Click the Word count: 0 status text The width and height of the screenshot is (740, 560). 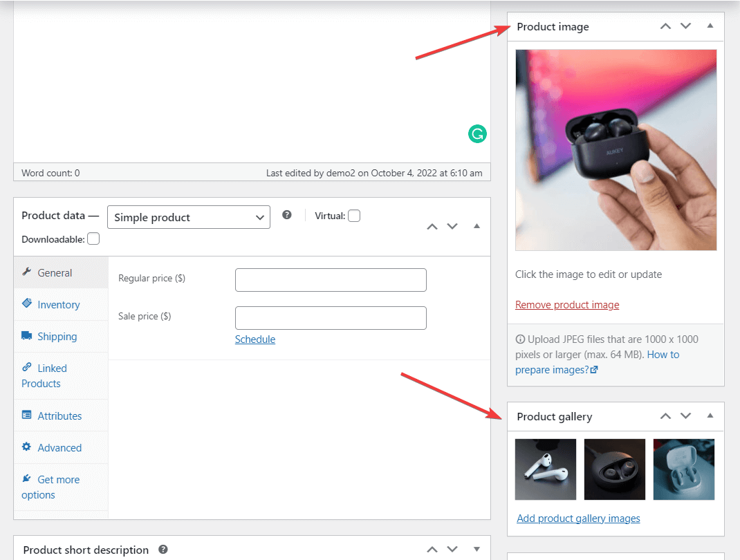pyautogui.click(x=50, y=173)
